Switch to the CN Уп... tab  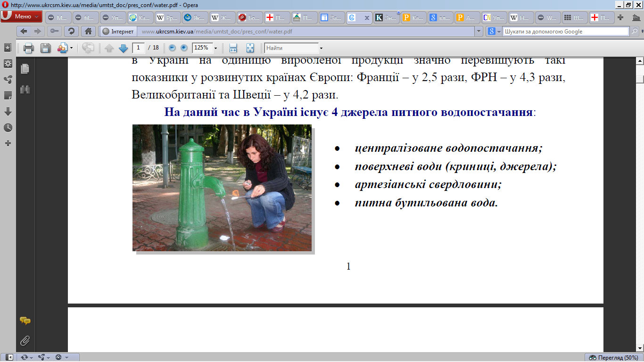[x=494, y=17]
